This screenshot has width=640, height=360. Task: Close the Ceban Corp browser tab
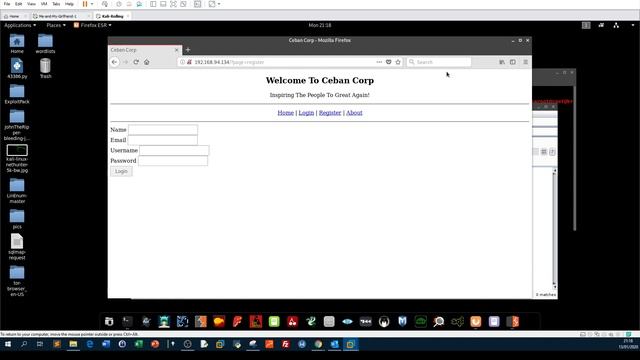[176, 50]
